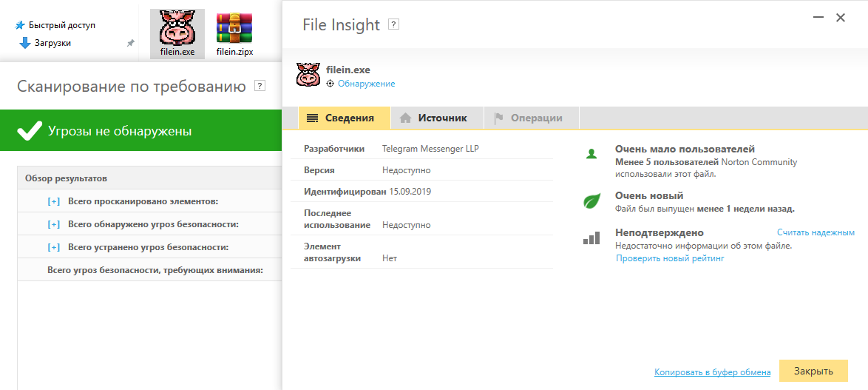Screen dimensions: 868x390
Task: Open help icon beside Сканирование по требованию
Action: click(260, 86)
